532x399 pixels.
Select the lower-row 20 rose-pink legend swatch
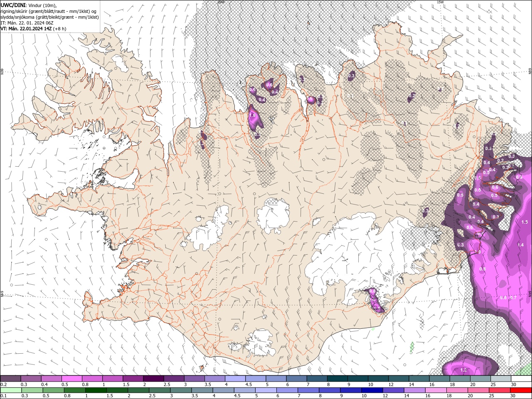click(478, 390)
